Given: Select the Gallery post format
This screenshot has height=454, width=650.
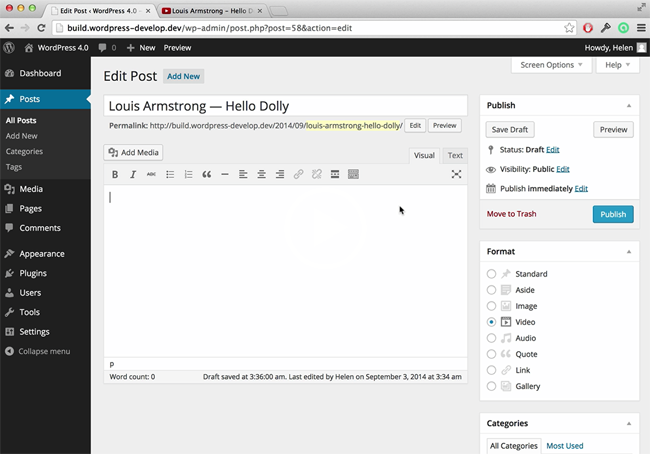Looking at the screenshot, I should click(491, 386).
